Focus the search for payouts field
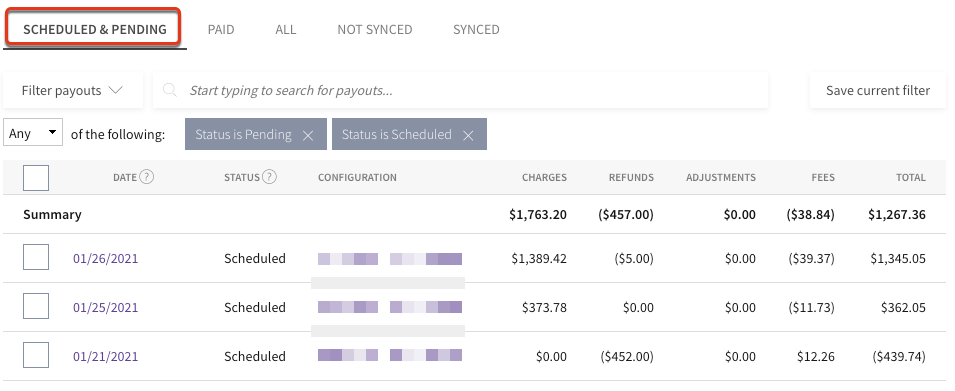Screen dimensions: 955x391 (460, 91)
